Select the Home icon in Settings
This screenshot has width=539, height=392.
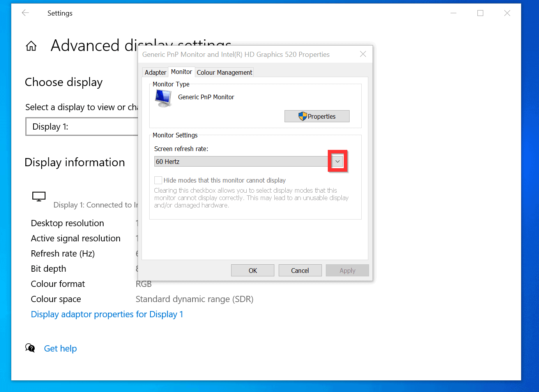coord(31,46)
